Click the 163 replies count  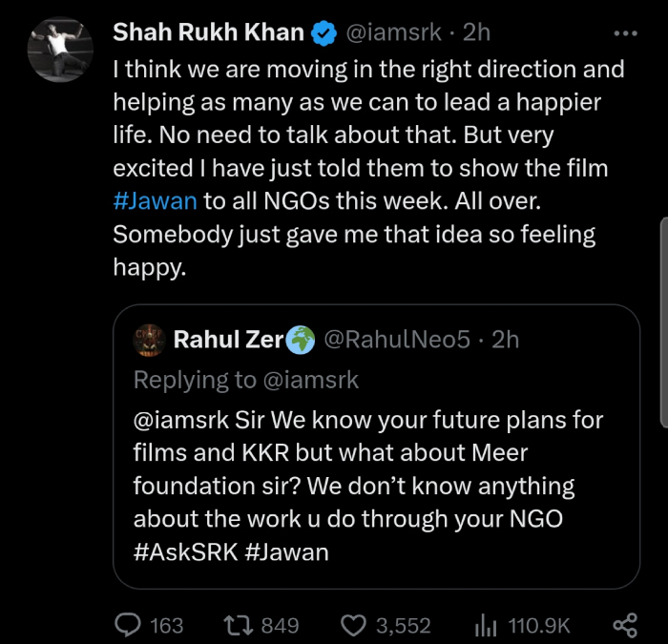pos(167,625)
